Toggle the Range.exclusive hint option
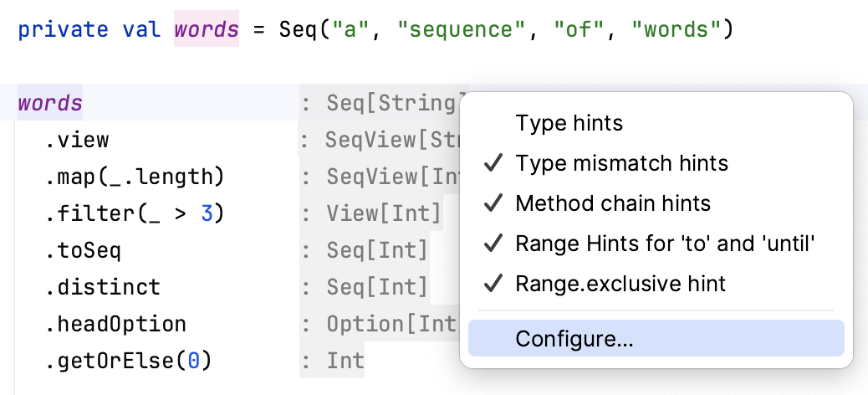 click(620, 284)
